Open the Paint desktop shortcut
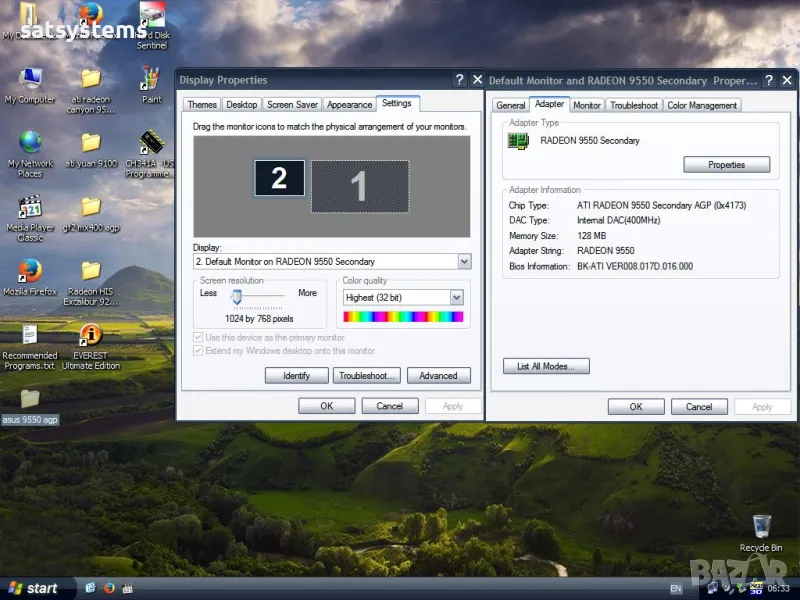This screenshot has width=800, height=600. pos(151,80)
